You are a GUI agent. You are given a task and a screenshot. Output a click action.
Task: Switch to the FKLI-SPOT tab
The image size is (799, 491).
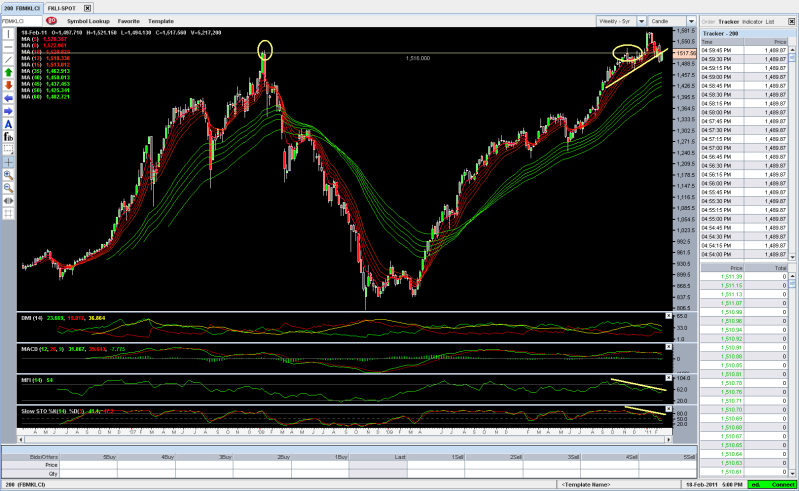[x=62, y=8]
